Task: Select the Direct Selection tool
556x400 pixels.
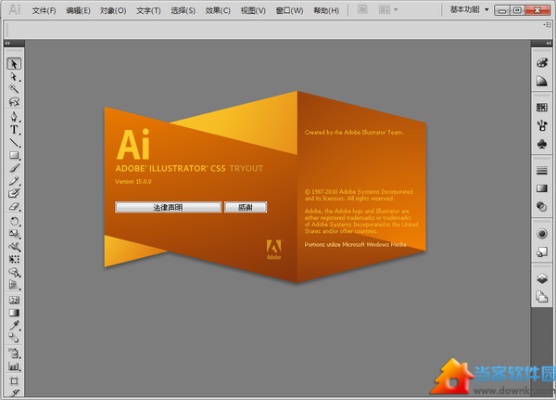Action: (14, 77)
